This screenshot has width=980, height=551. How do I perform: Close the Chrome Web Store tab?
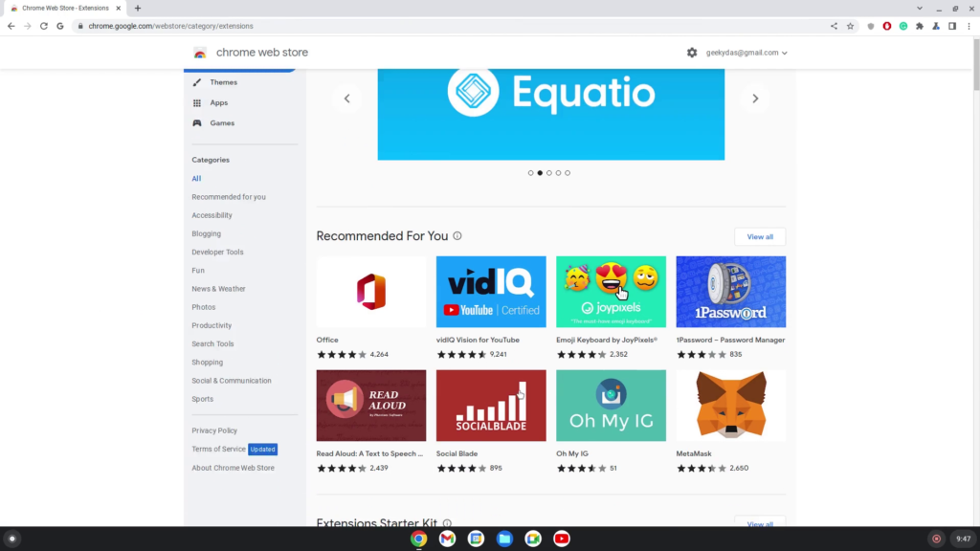(118, 8)
